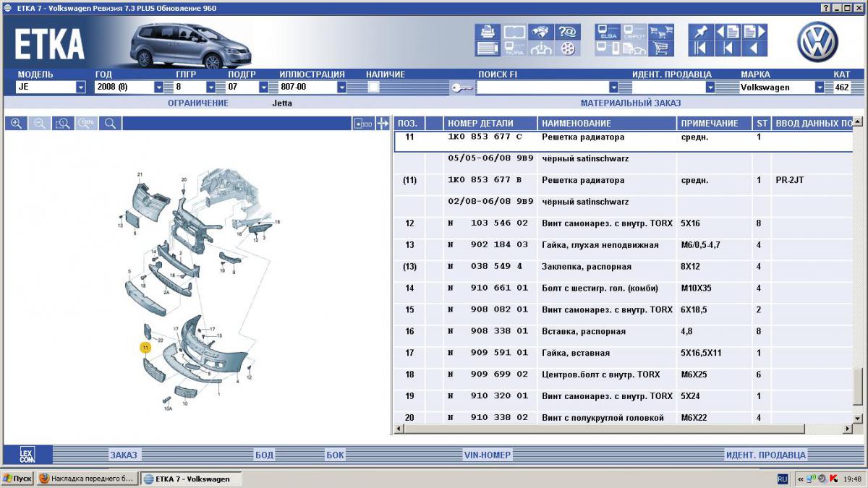Click the split-arrow panel resize icon

(x=383, y=124)
